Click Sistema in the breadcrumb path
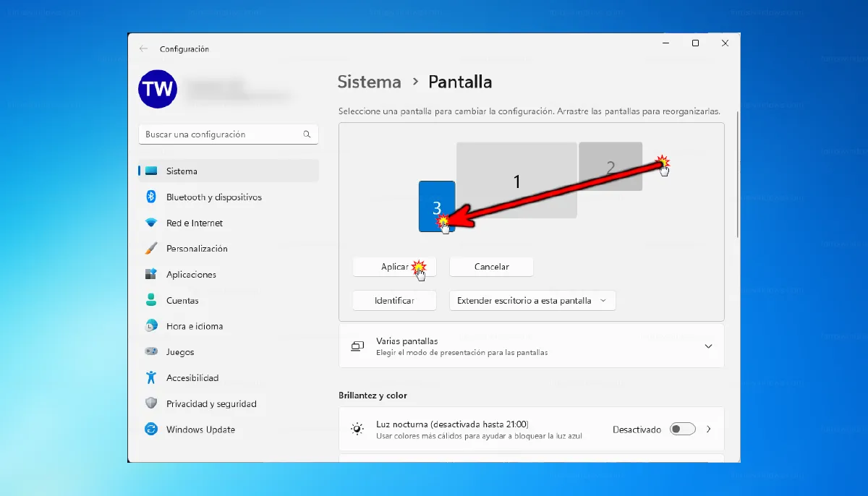Viewport: 868px width, 496px height. coord(369,82)
